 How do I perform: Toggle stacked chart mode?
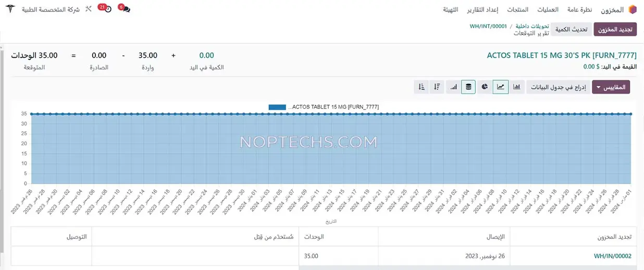(x=468, y=87)
